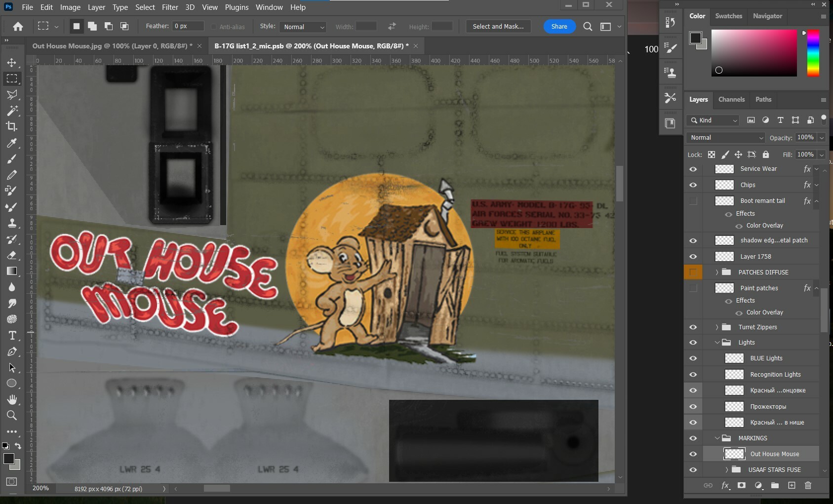Open the Image menu

click(70, 7)
